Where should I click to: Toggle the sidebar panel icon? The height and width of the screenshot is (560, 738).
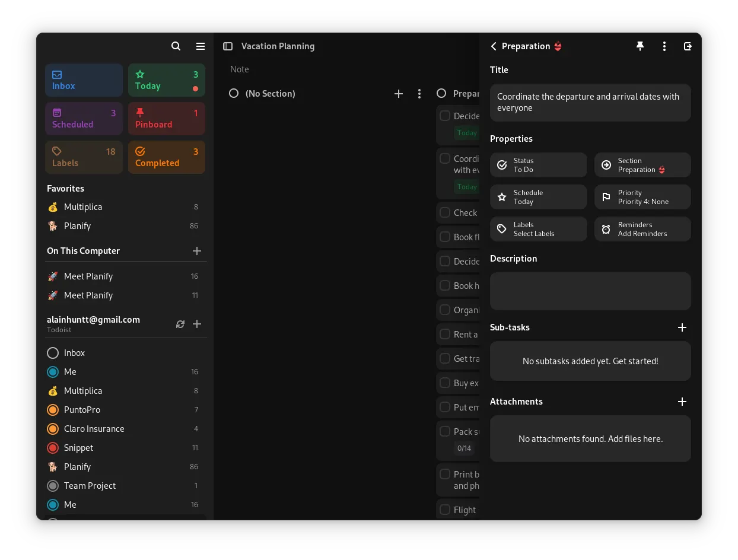[x=227, y=46]
